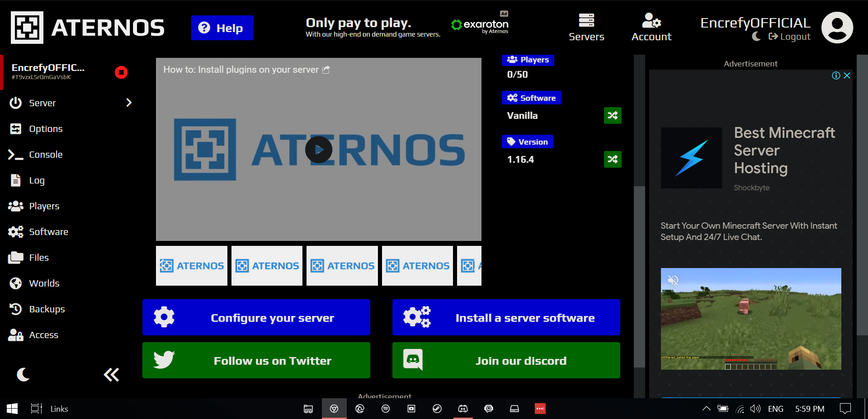
Task: Click the blue Software tag above Vanilla
Action: (531, 98)
